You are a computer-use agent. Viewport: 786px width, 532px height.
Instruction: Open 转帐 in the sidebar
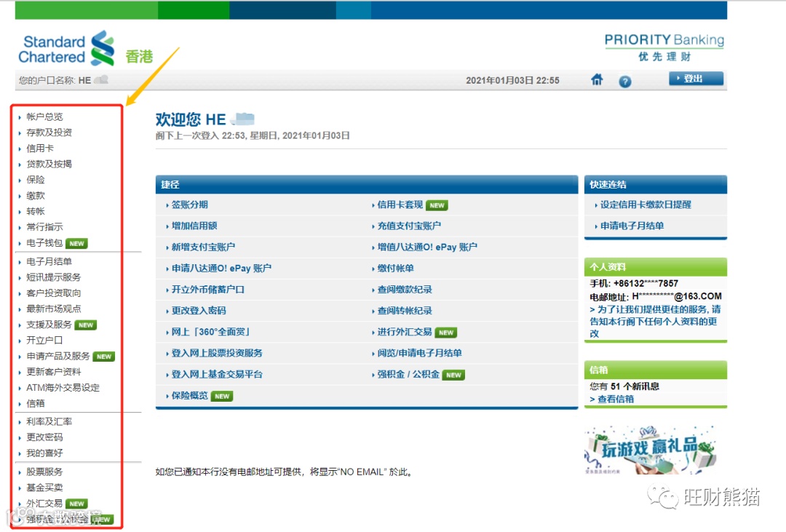pos(36,211)
